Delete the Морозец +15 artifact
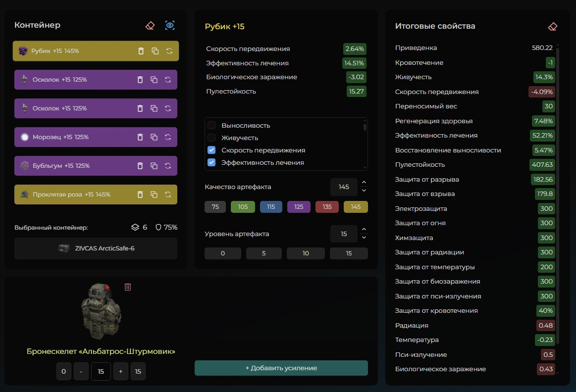Viewport: 576px width, 392px height. pos(140,137)
